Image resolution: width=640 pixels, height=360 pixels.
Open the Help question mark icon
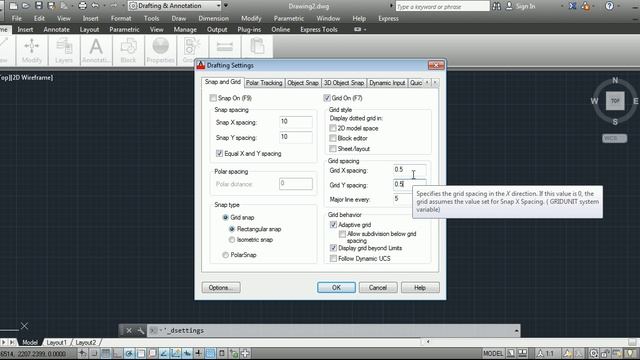click(x=609, y=6)
